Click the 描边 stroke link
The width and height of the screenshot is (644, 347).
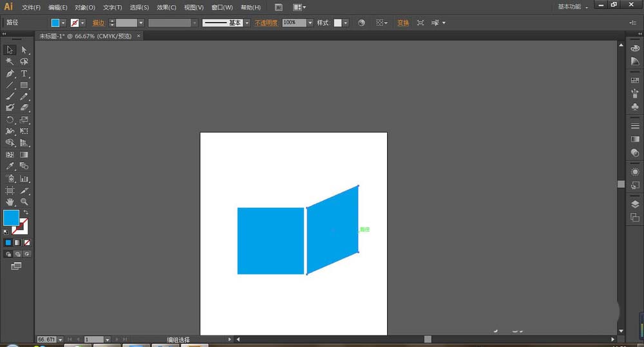pos(99,23)
